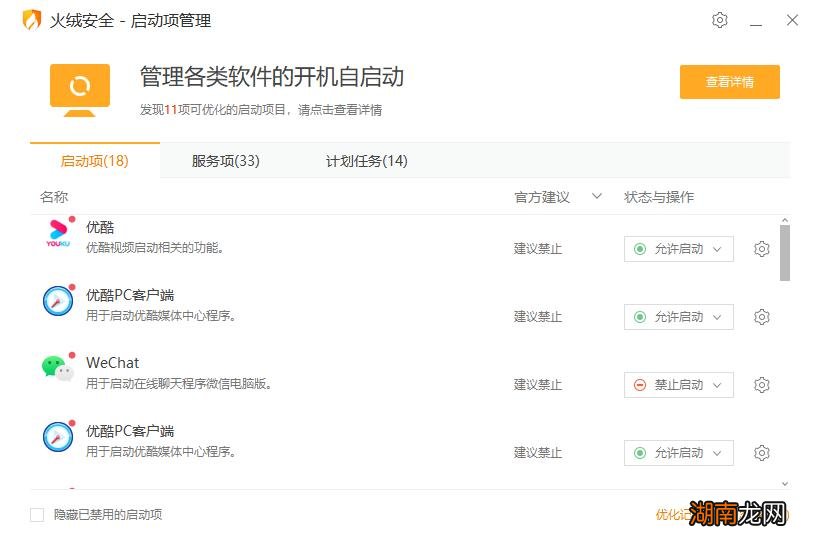
Task: Click the heading 管理各类软件的开机自启动
Action: click(271, 77)
